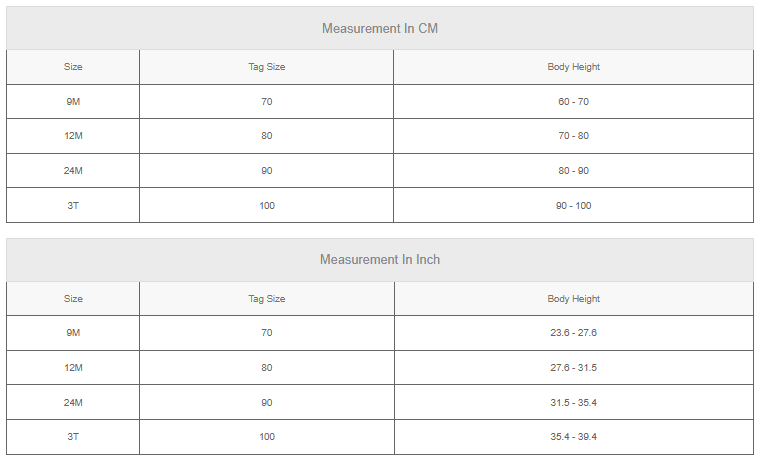Image resolution: width=763 pixels, height=460 pixels.
Task: Click the 27.6 - 31.5 body height cell
Action: pyautogui.click(x=574, y=368)
